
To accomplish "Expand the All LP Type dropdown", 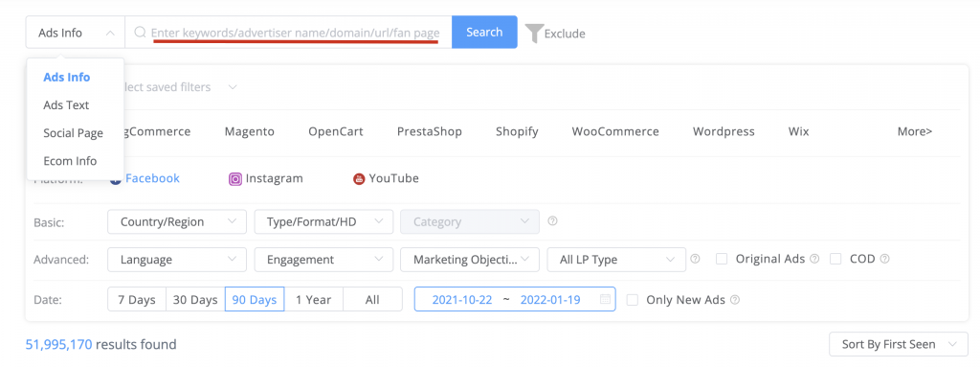I will click(x=616, y=259).
